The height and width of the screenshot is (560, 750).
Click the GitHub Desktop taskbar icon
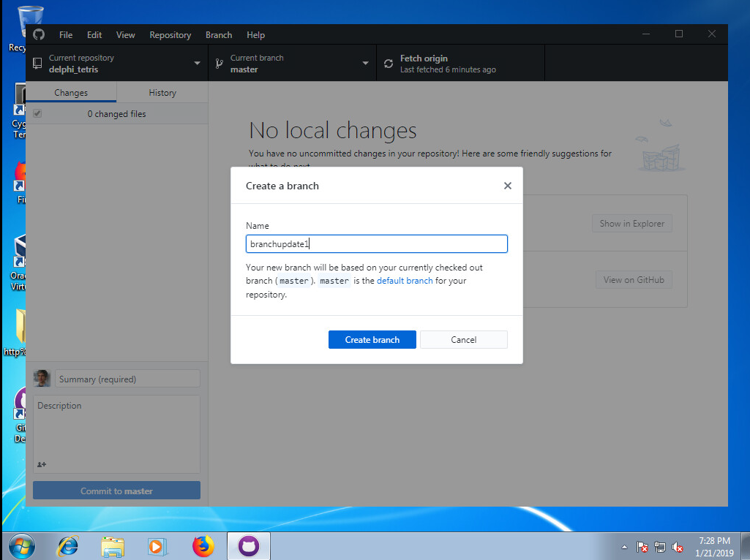coord(249,545)
